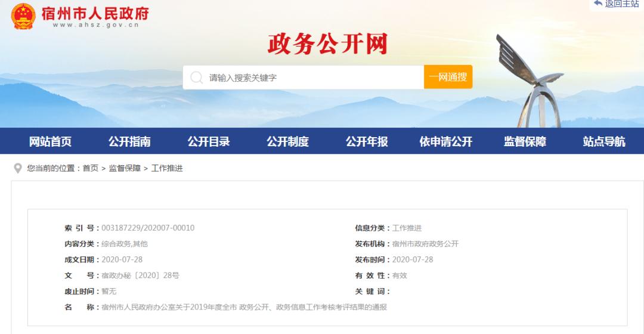Click the 发布机构 value 宿州市政府政务公开

[x=426, y=243]
